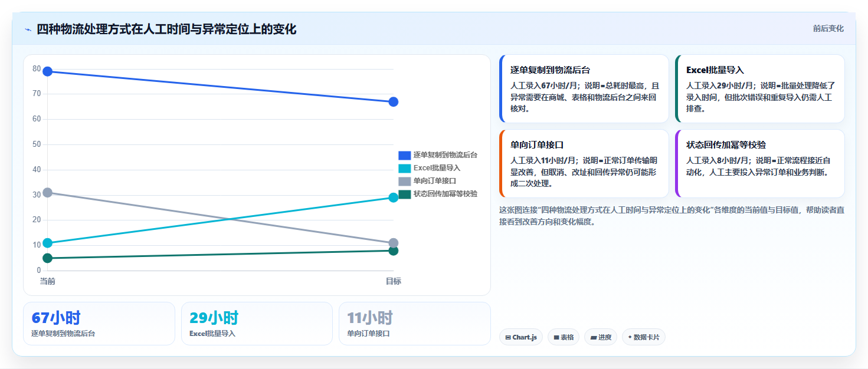Toggle 单向订单接口 legend color box
This screenshot has height=369, width=868.
(404, 181)
